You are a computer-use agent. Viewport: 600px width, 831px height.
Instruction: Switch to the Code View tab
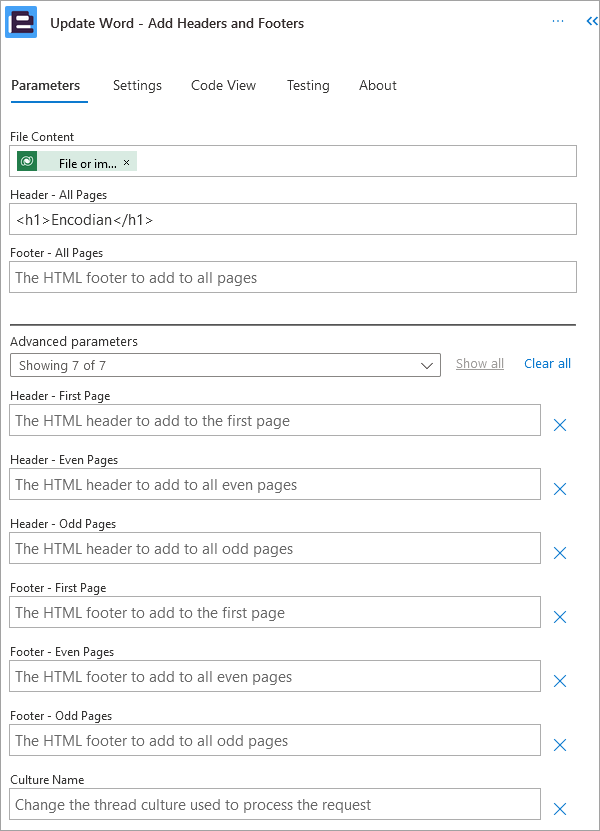click(x=223, y=86)
